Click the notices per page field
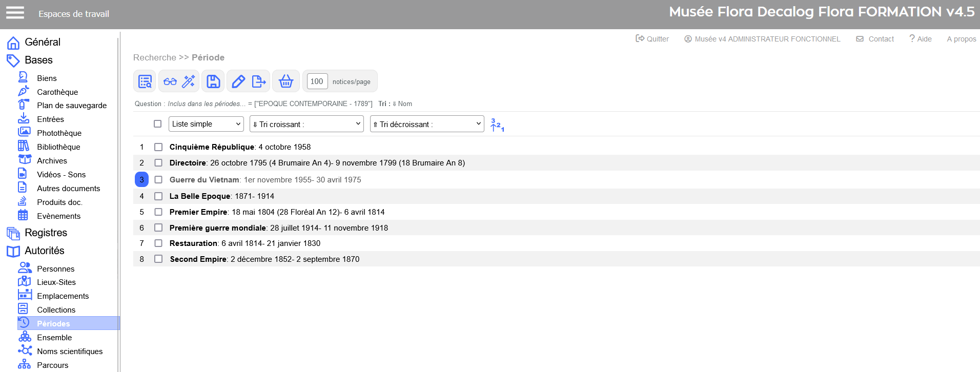The width and height of the screenshot is (980, 372). click(x=317, y=81)
